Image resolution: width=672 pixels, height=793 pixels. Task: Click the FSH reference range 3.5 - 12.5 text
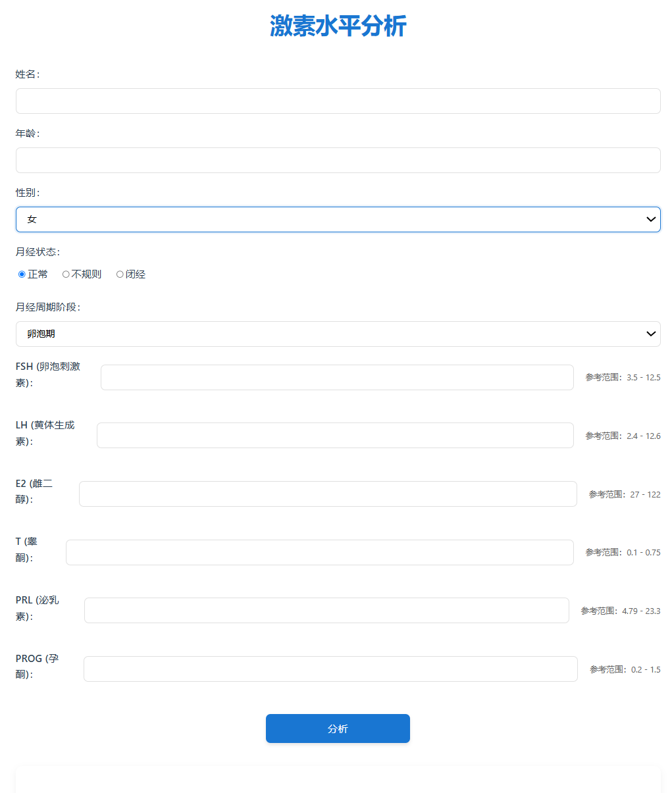pos(623,378)
